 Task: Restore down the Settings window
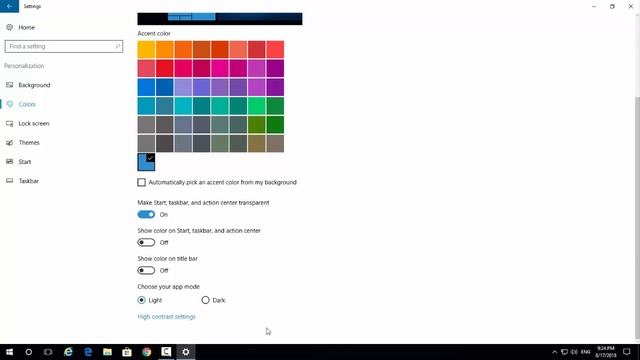tap(612, 6)
